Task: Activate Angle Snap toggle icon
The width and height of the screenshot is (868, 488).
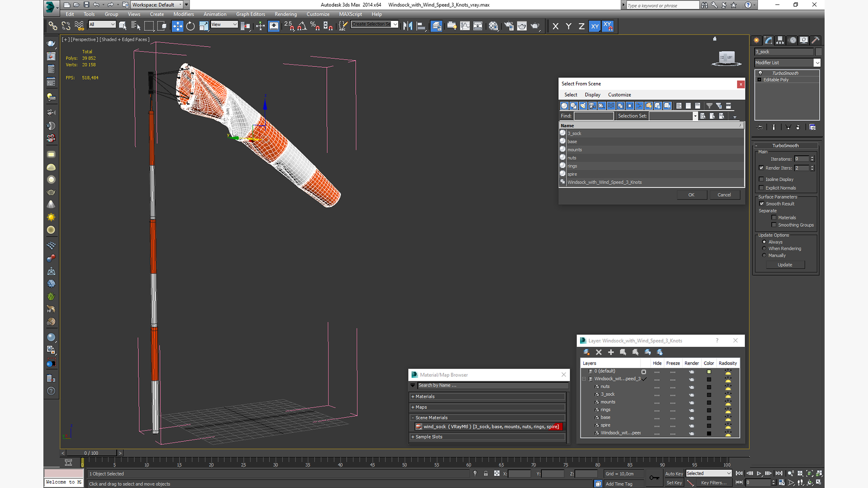Action: click(302, 26)
